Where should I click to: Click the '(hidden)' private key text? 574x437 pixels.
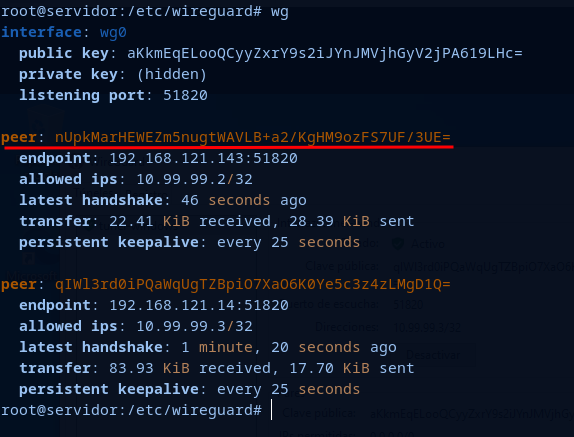[172, 75]
